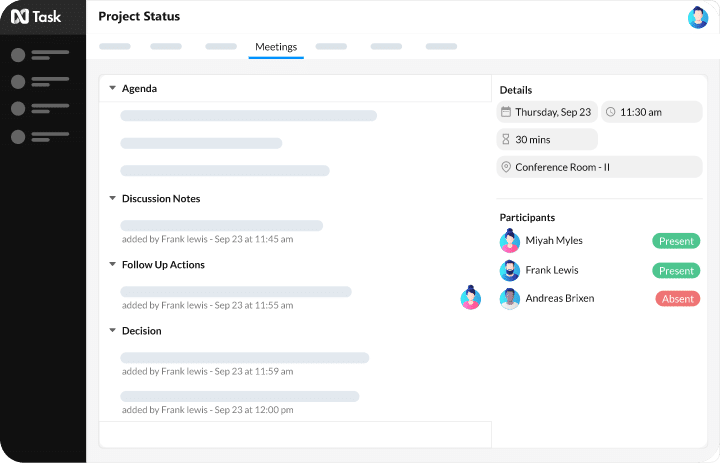
Task: Click Andreas Brixen participant avatar
Action: [510, 298]
